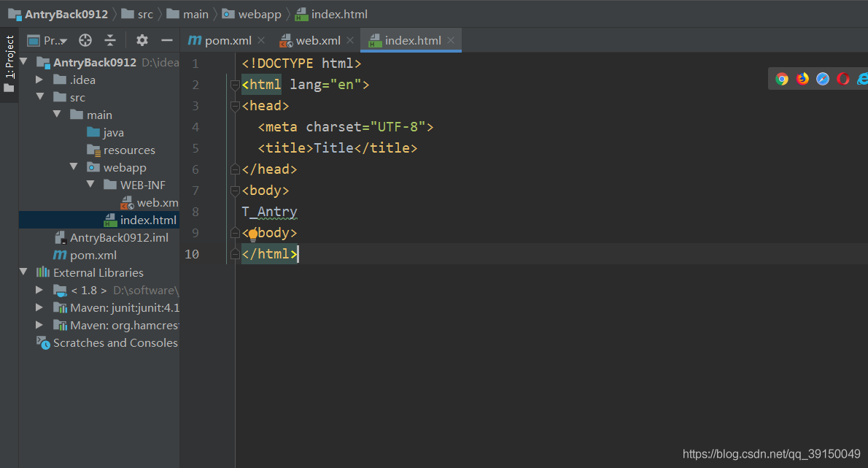868x468 pixels.
Task: Expand the .idea folder
Action: (x=39, y=79)
